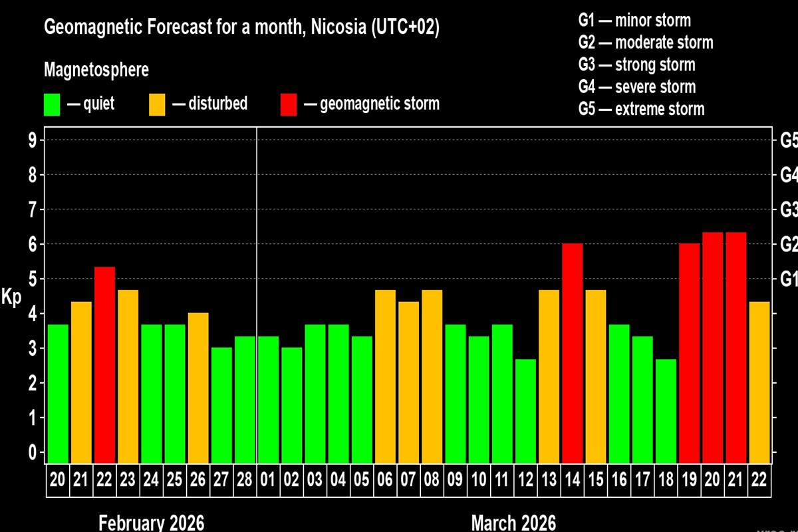Click the red bar for March 20

[712, 346]
